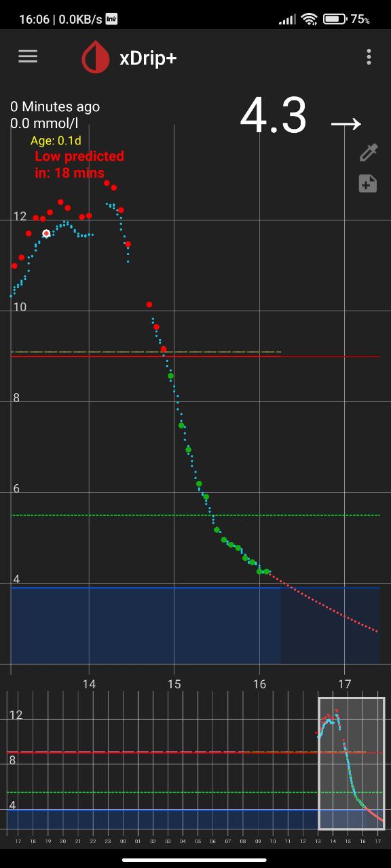The image size is (391, 868).
Task: Tap the cellular signal strength icon
Action: pos(288,20)
